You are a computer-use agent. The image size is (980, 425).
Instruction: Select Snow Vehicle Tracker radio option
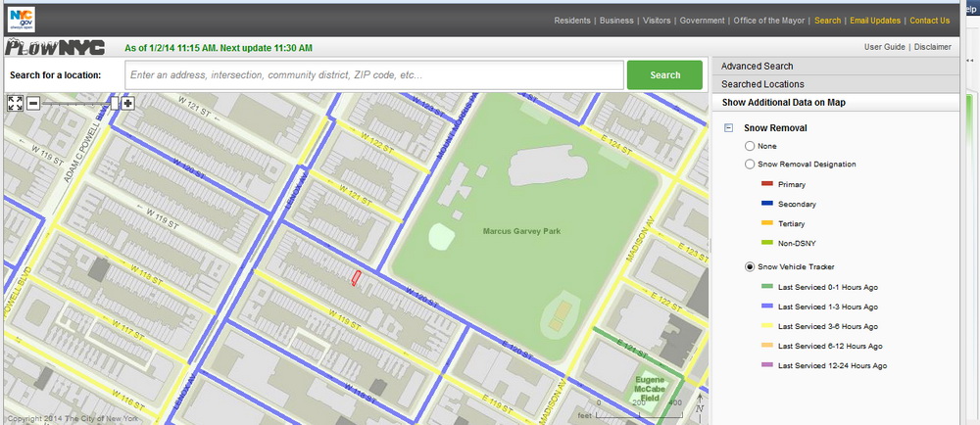click(x=750, y=266)
